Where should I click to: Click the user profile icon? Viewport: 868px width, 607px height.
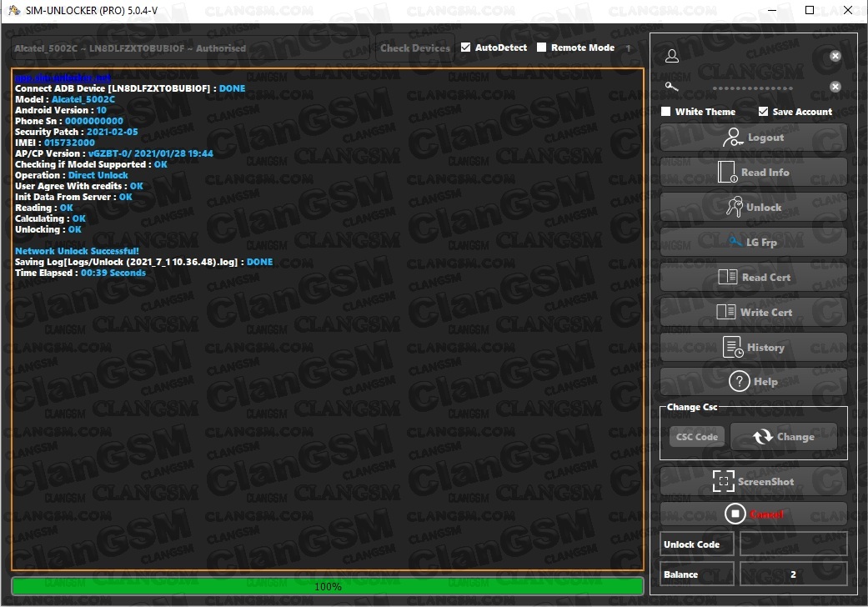click(x=672, y=56)
